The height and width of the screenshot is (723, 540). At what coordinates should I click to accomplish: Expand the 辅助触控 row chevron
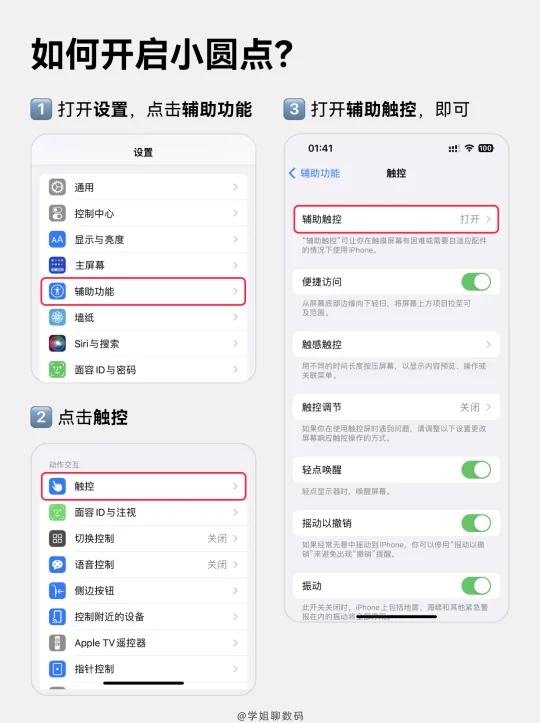coord(488,219)
